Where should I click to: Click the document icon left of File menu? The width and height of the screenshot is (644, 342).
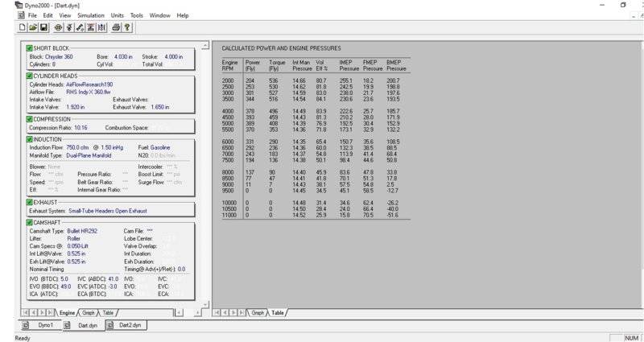(21, 15)
